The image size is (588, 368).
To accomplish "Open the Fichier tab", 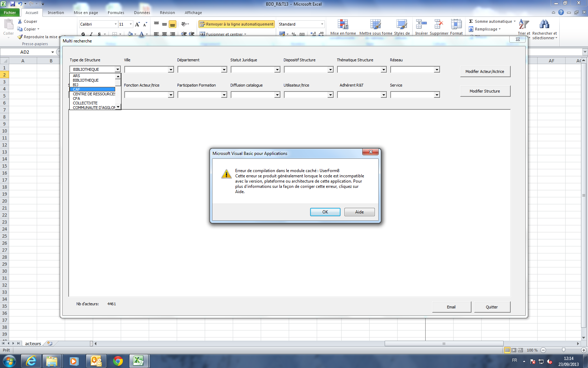I will 10,13.
